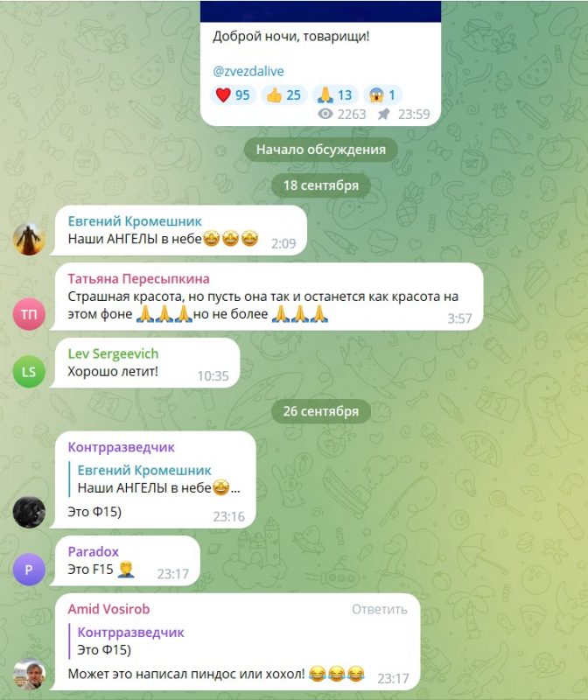Click Ответить on Amid Vosirob's message
The height and width of the screenshot is (700, 588).
pyautogui.click(x=379, y=609)
